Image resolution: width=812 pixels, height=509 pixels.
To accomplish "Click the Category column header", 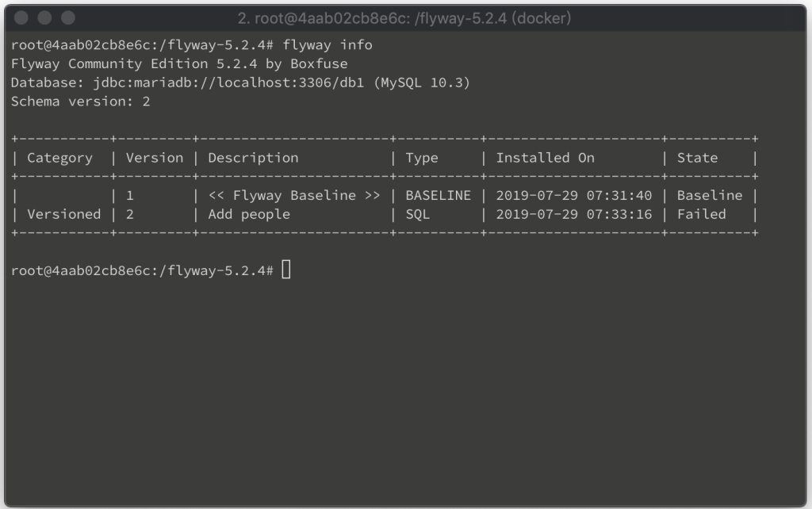I will (59, 158).
